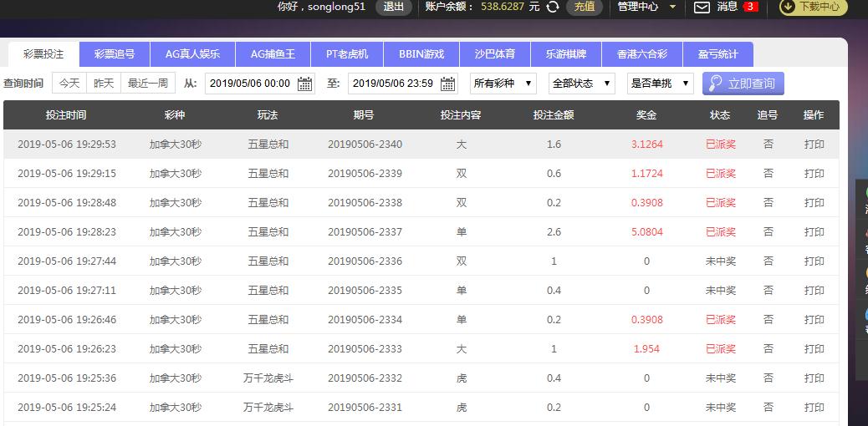Click 万千龙虎斗 in period 20190506-2332 row
Viewport: 868px width, 426px height.
[268, 378]
